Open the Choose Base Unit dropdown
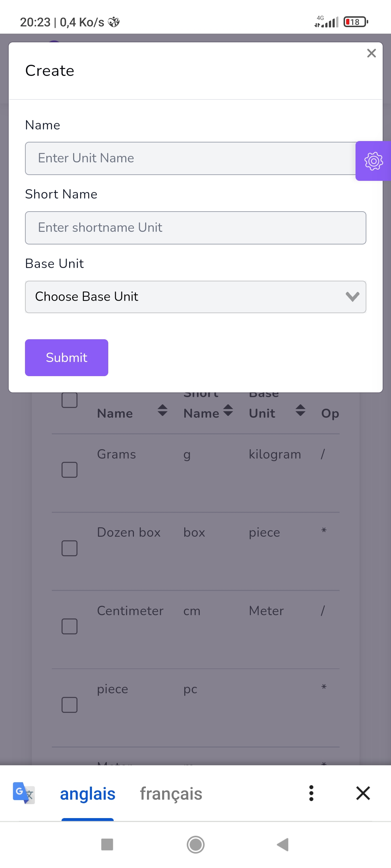Image resolution: width=391 pixels, height=868 pixels. click(x=195, y=297)
